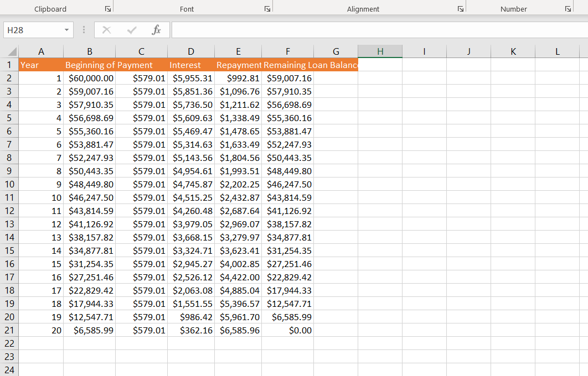The height and width of the screenshot is (376, 588).
Task: Select interest cell $986.42
Action: click(191, 317)
